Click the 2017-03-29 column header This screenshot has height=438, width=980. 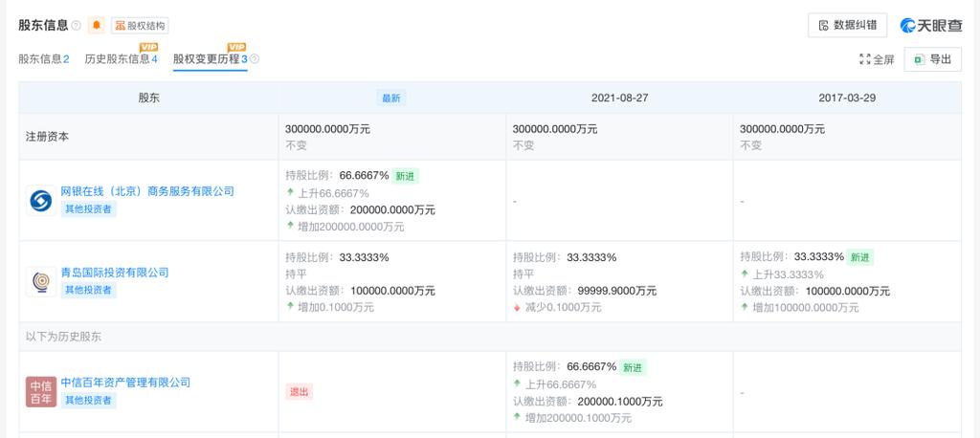tap(847, 99)
